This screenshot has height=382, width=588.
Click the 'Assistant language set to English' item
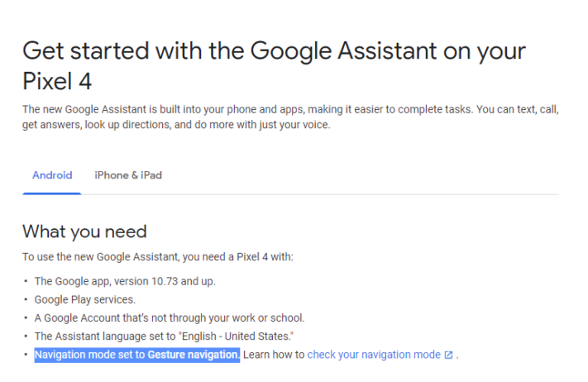[x=164, y=337]
